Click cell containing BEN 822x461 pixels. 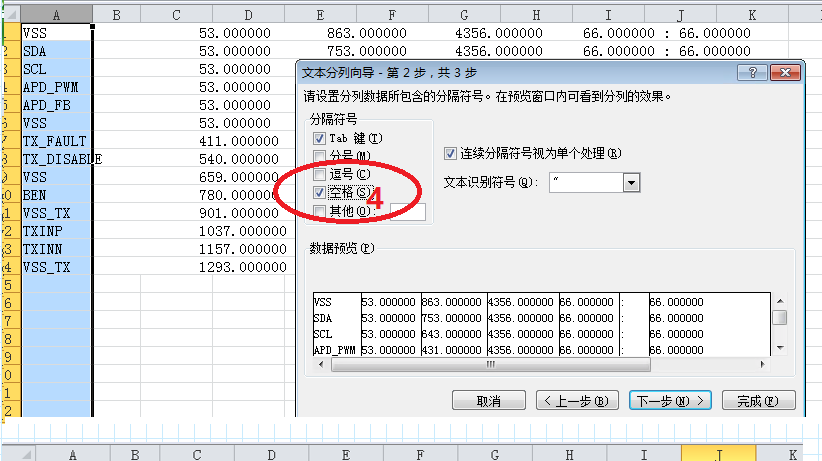[x=56, y=195]
